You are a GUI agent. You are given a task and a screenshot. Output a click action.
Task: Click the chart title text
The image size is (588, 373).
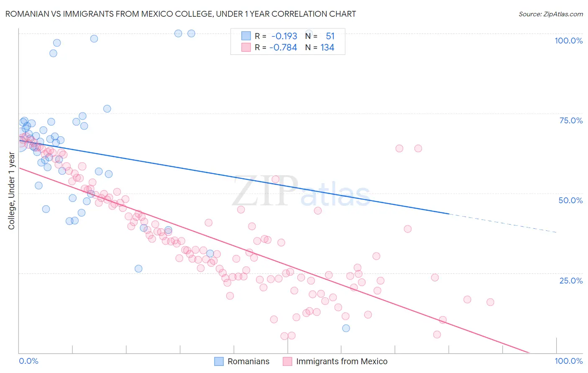click(181, 14)
